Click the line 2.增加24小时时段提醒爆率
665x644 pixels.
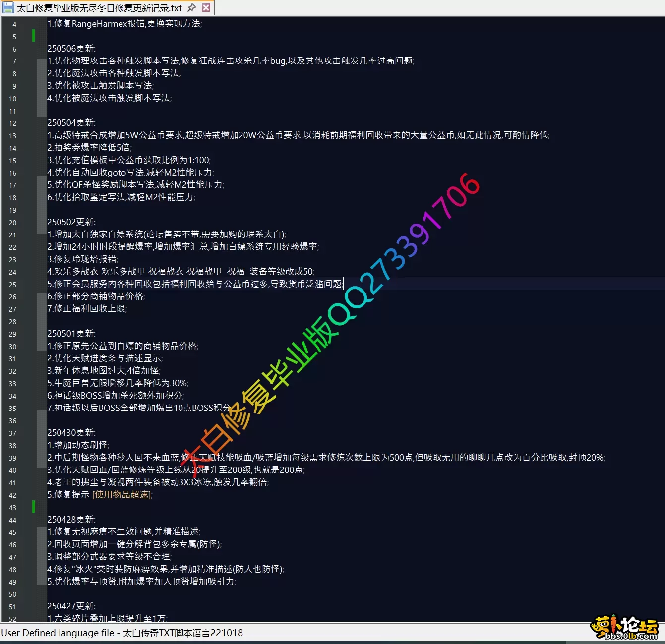[183, 247]
